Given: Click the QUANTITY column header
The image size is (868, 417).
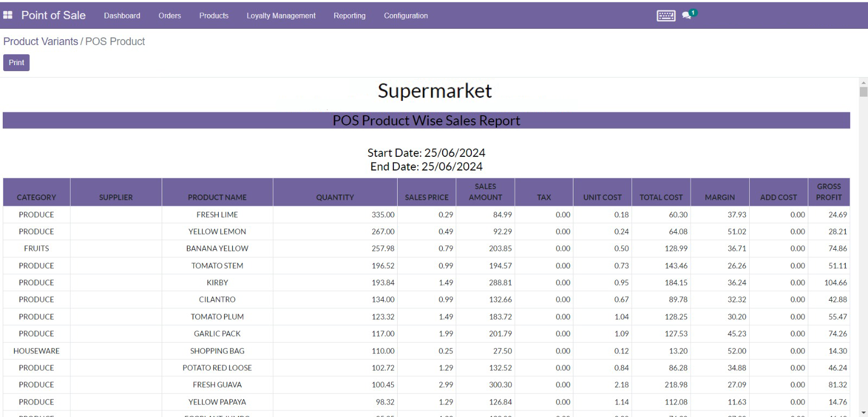Looking at the screenshot, I should pyautogui.click(x=335, y=197).
